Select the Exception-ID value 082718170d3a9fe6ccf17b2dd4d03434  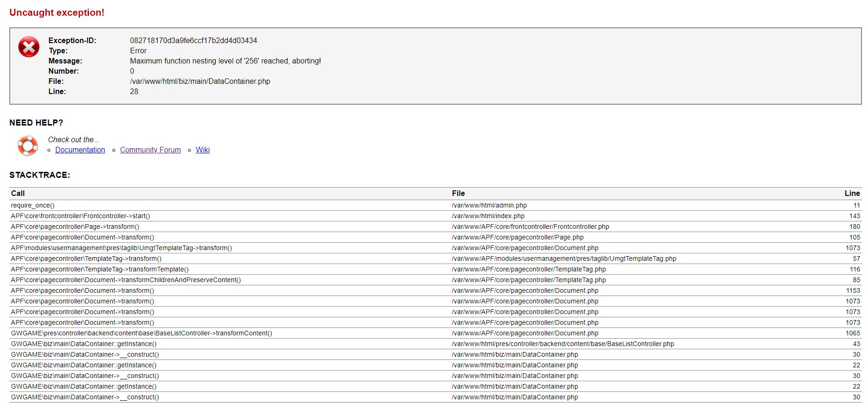click(x=193, y=40)
